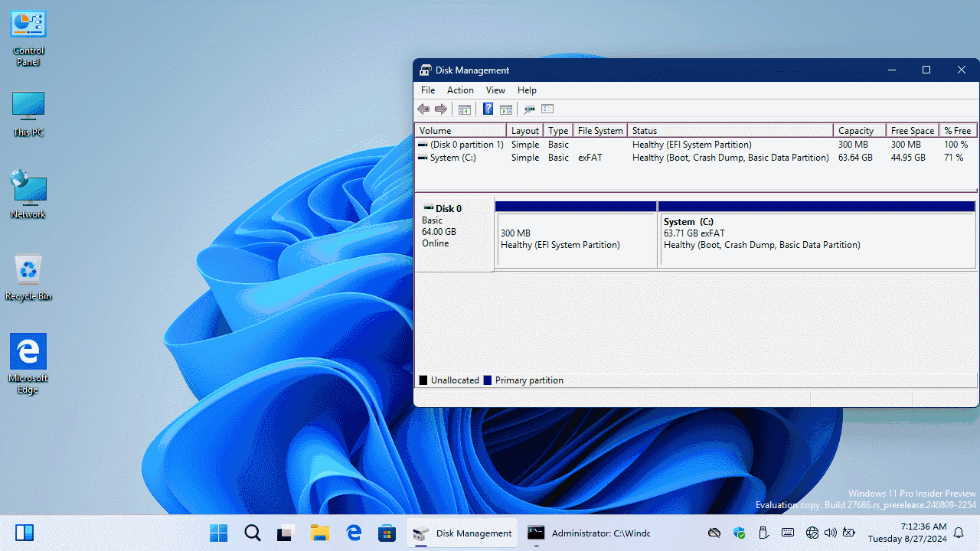Click the Forward arrow in the toolbar
The height and width of the screenshot is (551, 980).
[441, 109]
